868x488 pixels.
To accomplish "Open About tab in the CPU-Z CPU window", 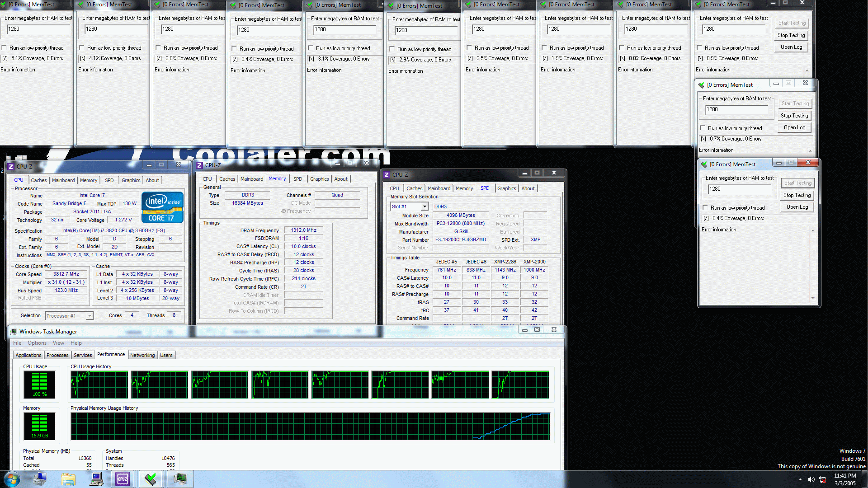I will (x=152, y=180).
